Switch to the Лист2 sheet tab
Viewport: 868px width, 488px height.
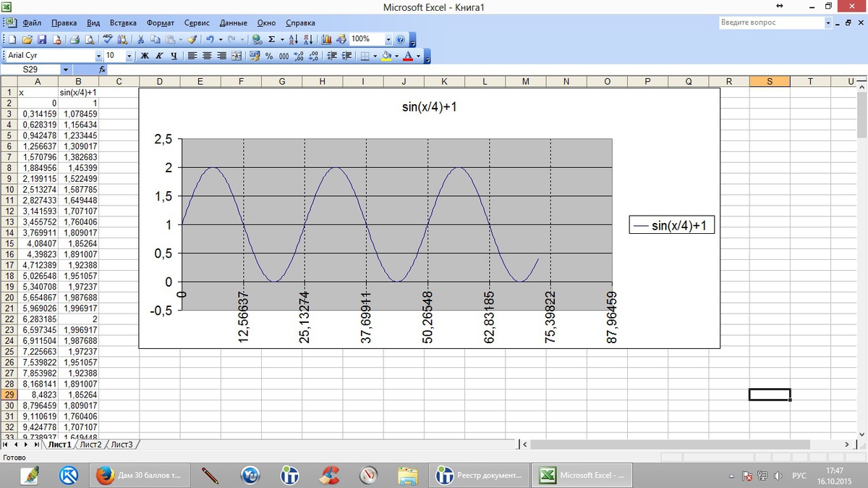pos(90,445)
